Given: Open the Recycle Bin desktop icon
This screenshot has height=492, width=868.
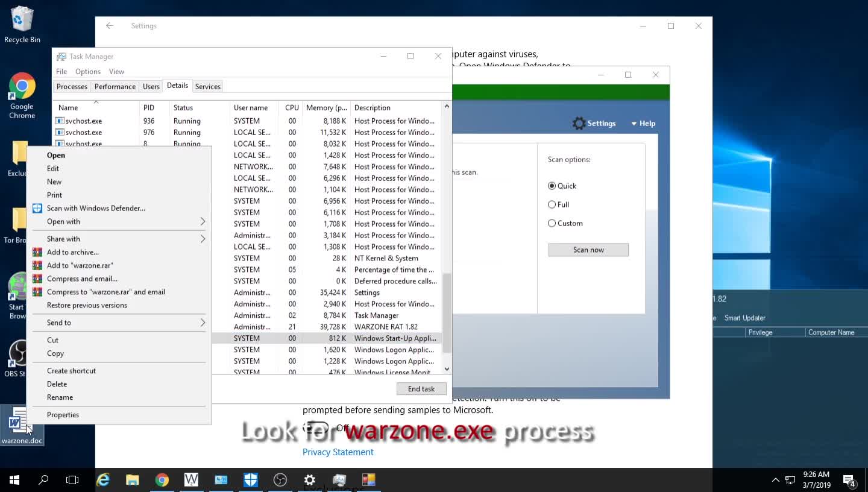Looking at the screenshot, I should point(22,25).
